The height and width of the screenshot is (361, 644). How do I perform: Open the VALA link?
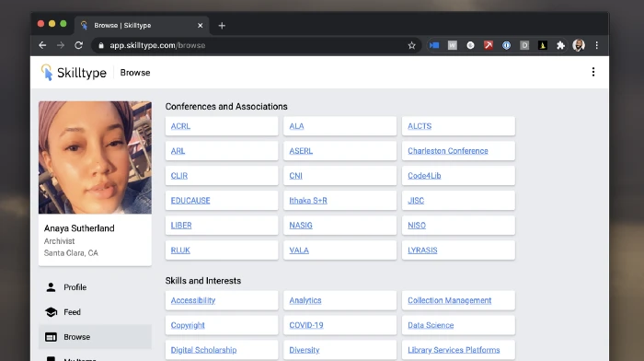[299, 250]
